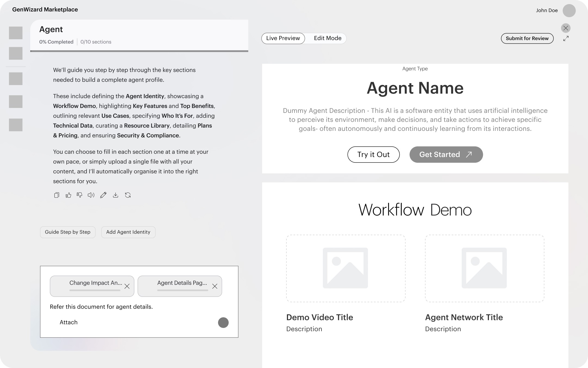This screenshot has width=588, height=368.
Task: Remove the Change Impact An... attachment
Action: (x=127, y=286)
